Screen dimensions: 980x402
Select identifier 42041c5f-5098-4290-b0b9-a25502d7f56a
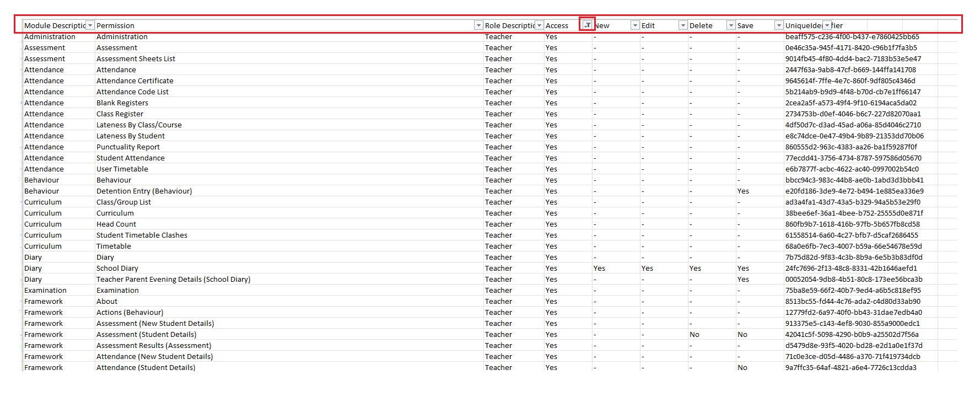click(x=852, y=334)
